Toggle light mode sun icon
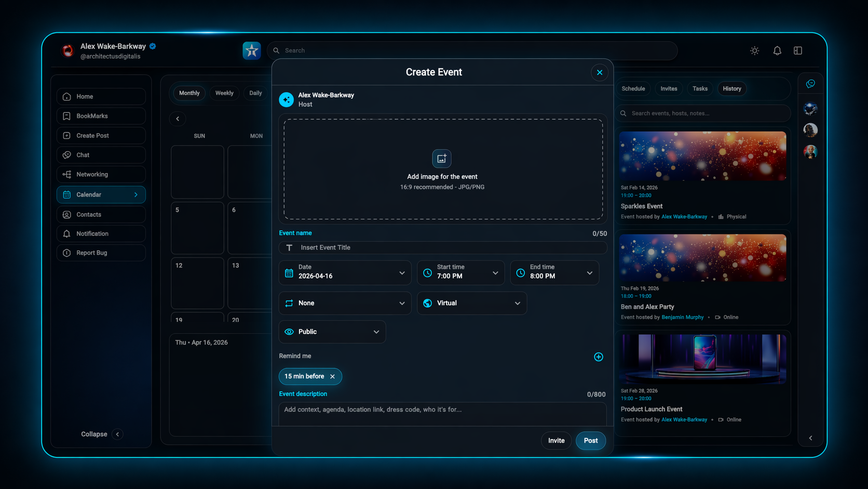The width and height of the screenshot is (868, 489). [755, 50]
